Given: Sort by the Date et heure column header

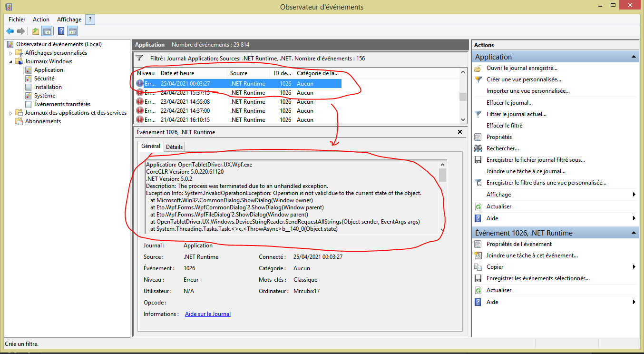Looking at the screenshot, I should tap(193, 73).
